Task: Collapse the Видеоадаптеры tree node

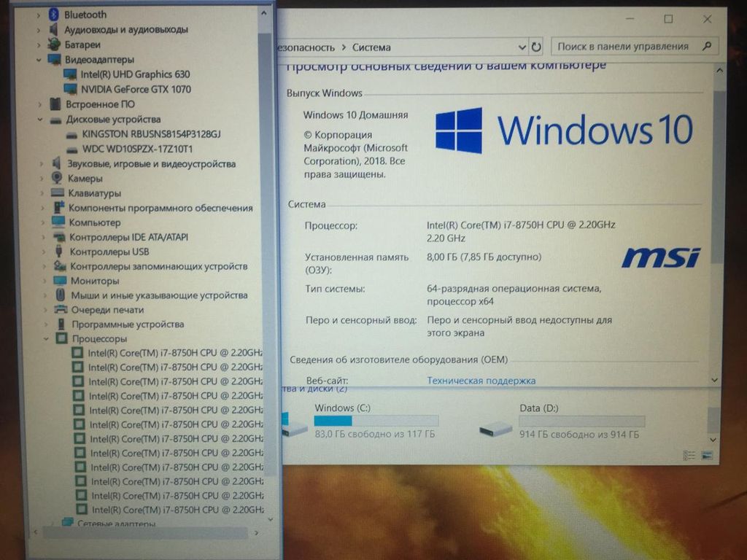Action: pos(39,60)
